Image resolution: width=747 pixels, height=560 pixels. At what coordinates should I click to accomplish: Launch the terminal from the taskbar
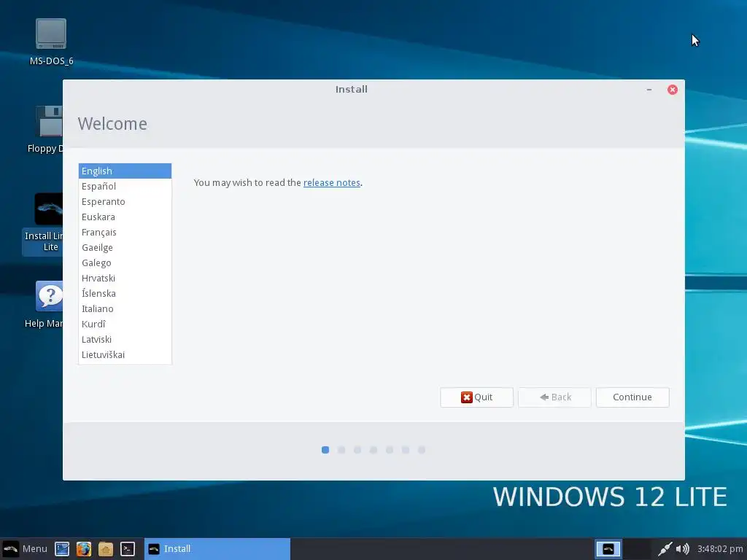(x=128, y=549)
